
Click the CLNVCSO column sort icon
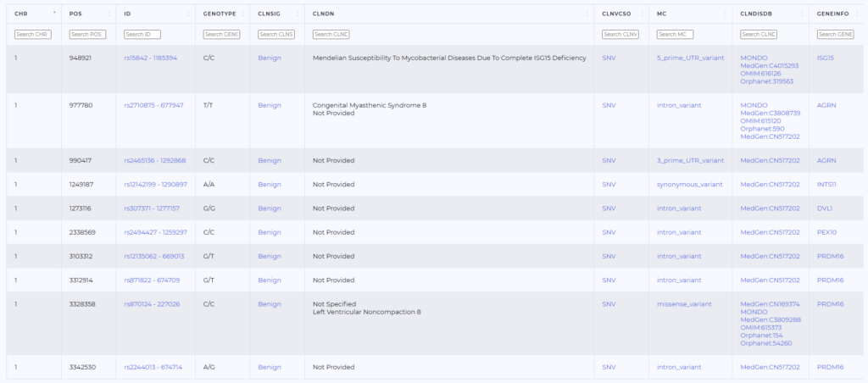pyautogui.click(x=643, y=14)
